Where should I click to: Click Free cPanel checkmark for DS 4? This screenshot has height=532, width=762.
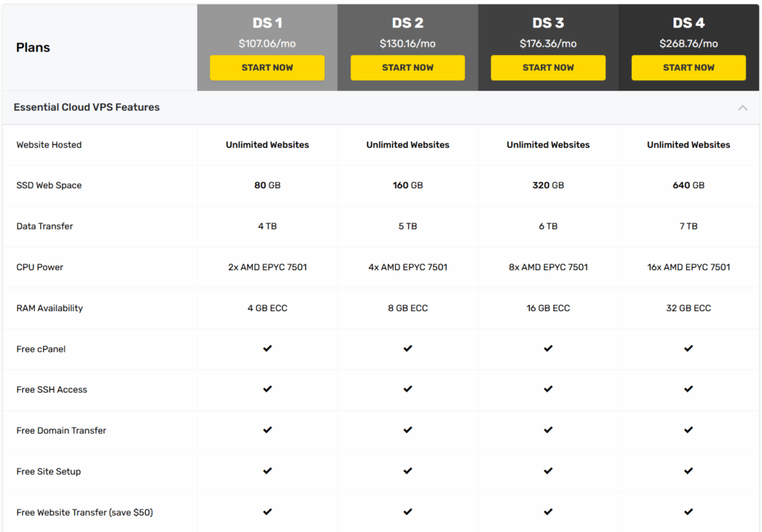(x=688, y=348)
